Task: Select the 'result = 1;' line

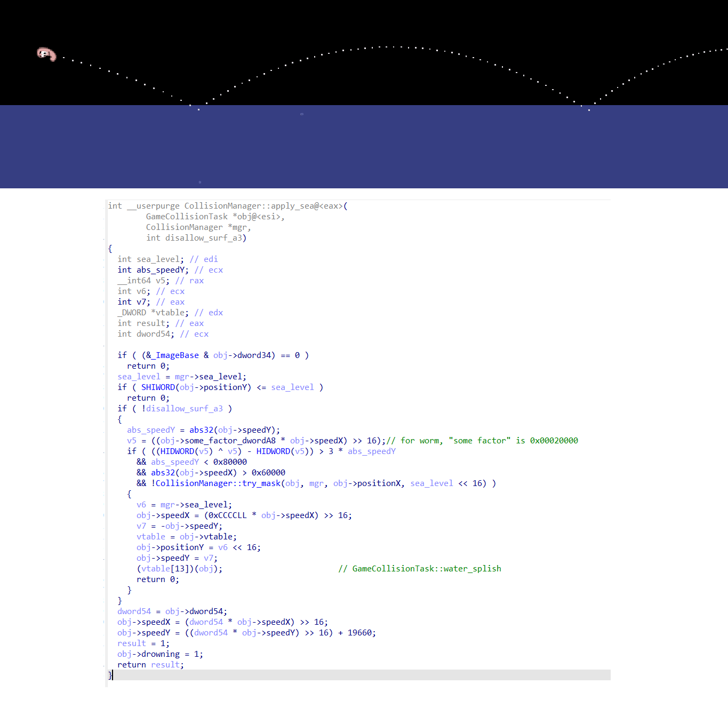Action: click(x=143, y=643)
